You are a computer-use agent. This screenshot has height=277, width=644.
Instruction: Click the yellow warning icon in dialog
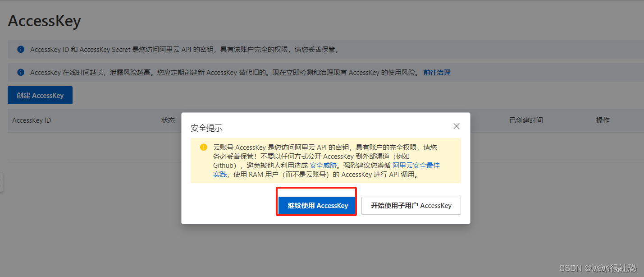point(204,147)
